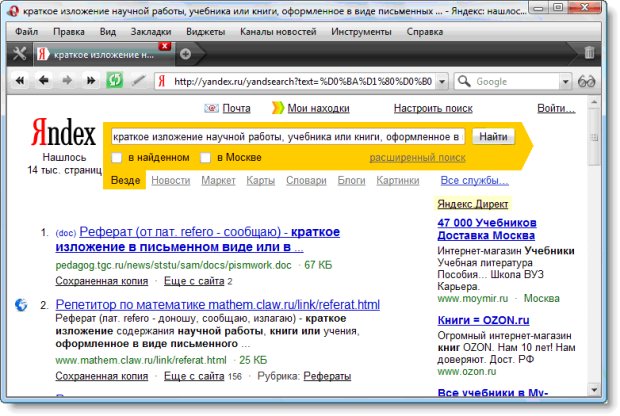Expand the address bar history dropdown
Image resolution: width=620 pixels, height=416 pixels.
[442, 82]
